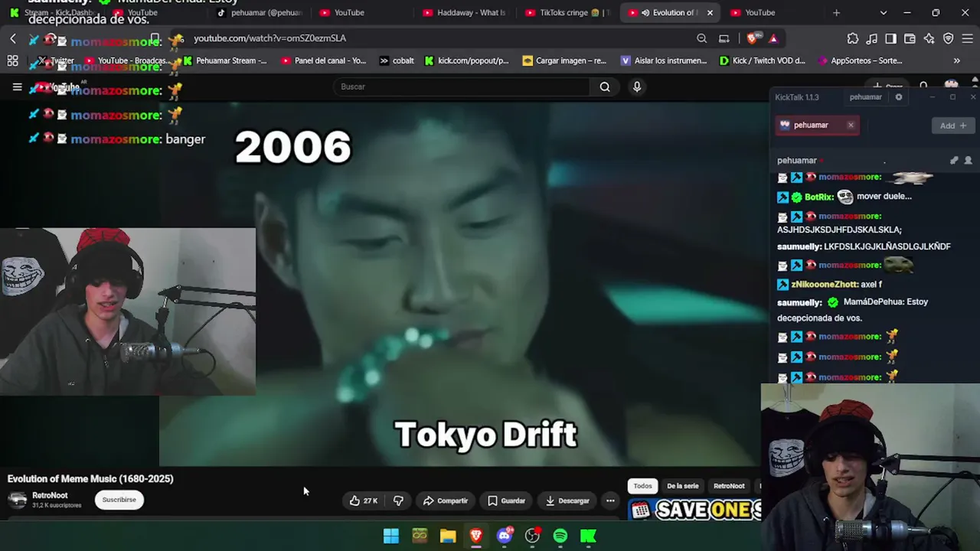Switch to the pehuamar TikTok tab
980x551 pixels.
point(259,13)
